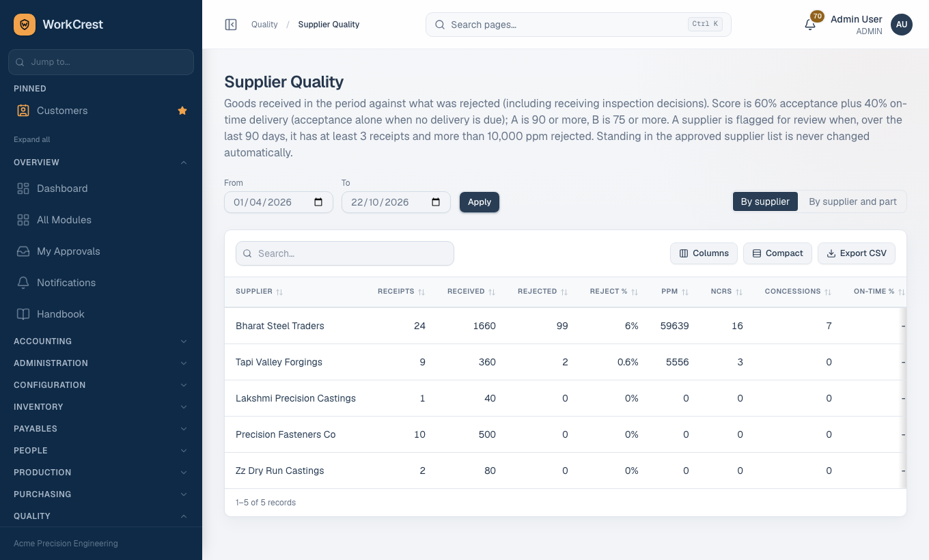
Task: Switch view to By supplier and part
Action: 852,201
